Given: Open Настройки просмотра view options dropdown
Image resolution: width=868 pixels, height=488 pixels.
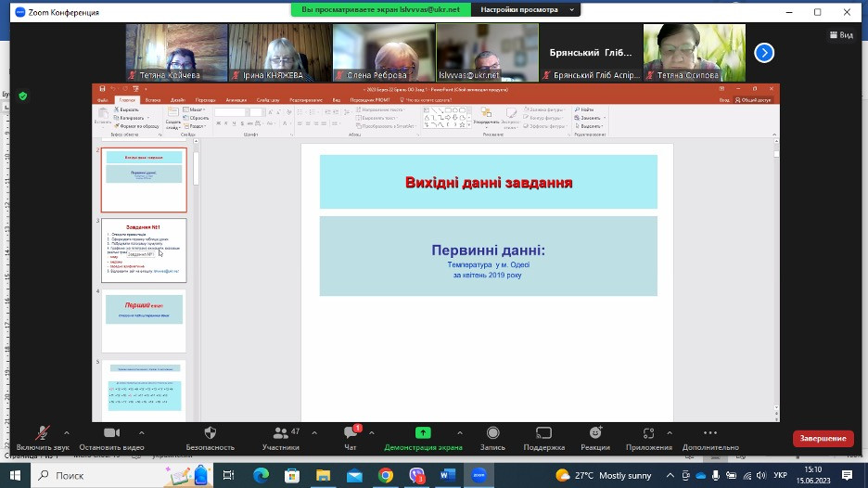Looking at the screenshot, I should coord(525,10).
